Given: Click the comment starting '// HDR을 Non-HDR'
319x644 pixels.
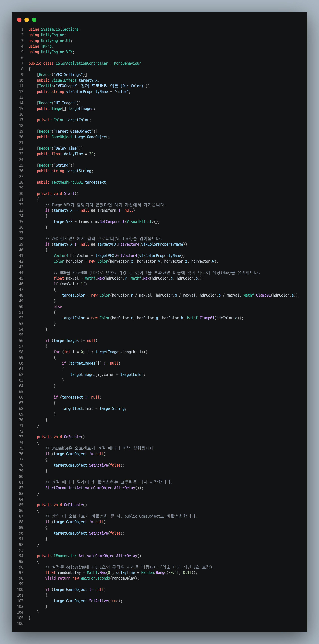Looking at the screenshot, I should point(157,273).
